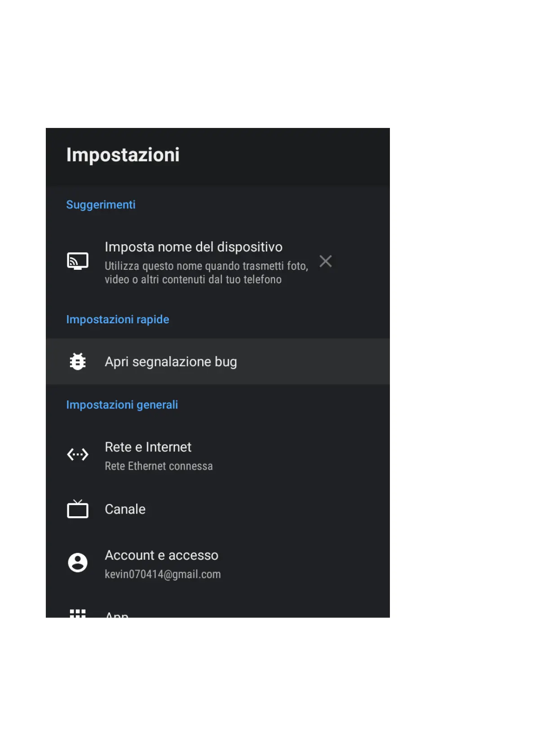Image resolution: width=535 pixels, height=756 pixels.
Task: Click the network ethernet icon
Action: pyautogui.click(x=78, y=454)
